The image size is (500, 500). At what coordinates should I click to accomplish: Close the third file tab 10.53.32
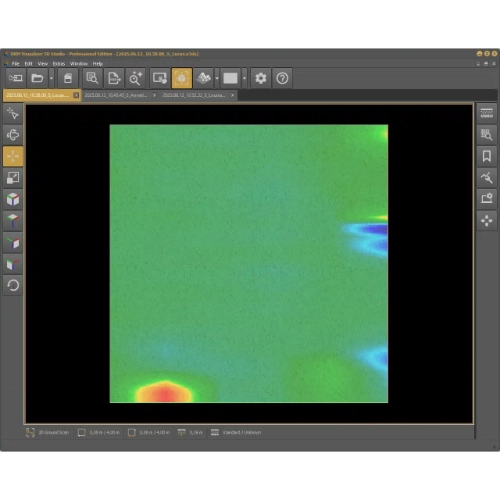tap(232, 95)
